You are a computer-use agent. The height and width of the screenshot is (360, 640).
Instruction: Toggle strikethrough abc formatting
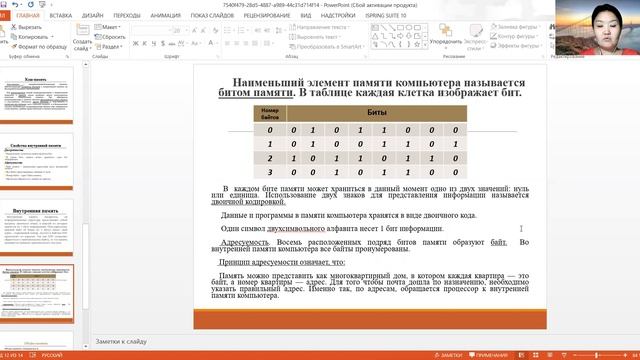172,43
